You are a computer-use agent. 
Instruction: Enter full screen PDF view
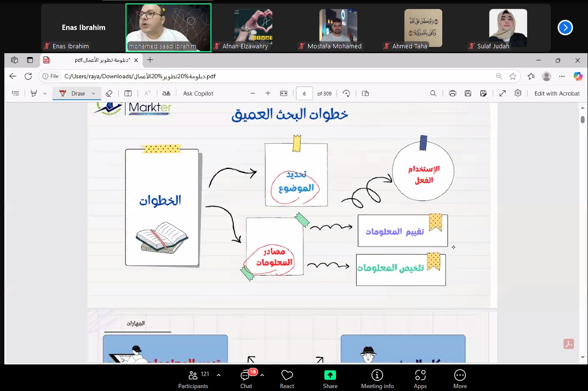click(503, 93)
